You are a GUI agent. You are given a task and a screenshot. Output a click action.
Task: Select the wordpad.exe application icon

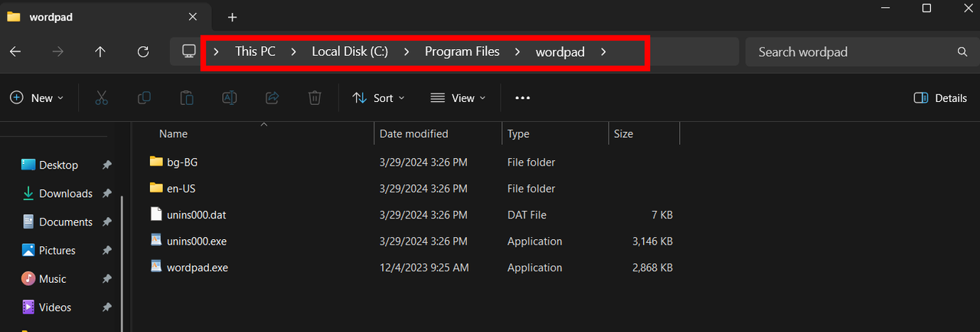click(x=156, y=268)
